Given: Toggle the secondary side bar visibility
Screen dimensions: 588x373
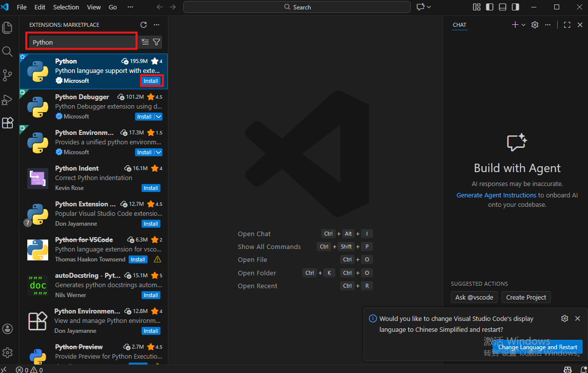Looking at the screenshot, I should 515,7.
